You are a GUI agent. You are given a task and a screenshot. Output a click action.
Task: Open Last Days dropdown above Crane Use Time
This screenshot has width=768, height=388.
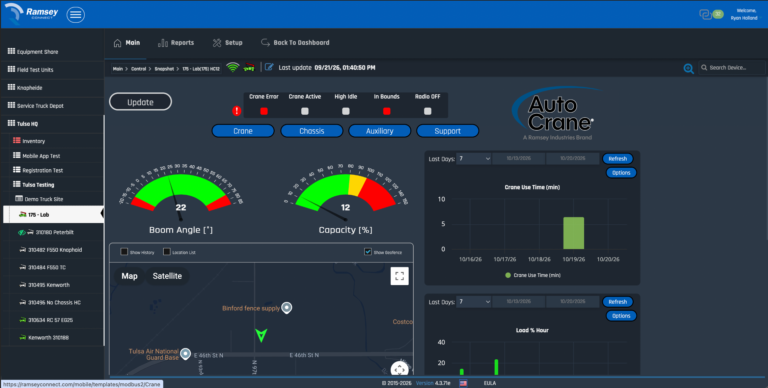pyautogui.click(x=474, y=159)
